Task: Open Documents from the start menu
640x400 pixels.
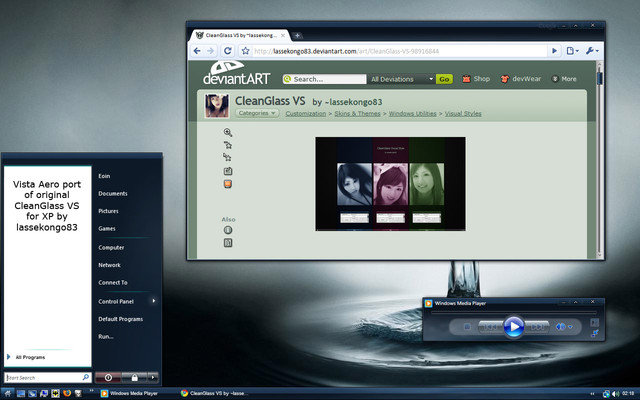Action: click(113, 193)
